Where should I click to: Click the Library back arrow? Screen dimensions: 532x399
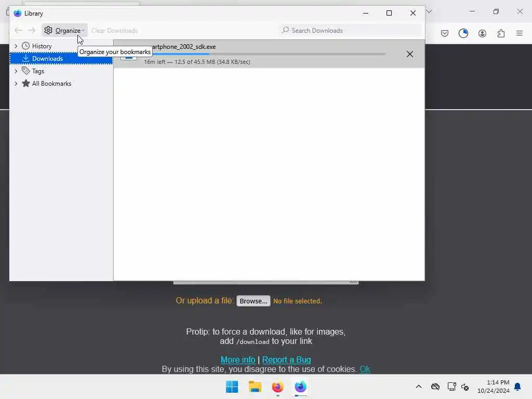click(x=18, y=30)
